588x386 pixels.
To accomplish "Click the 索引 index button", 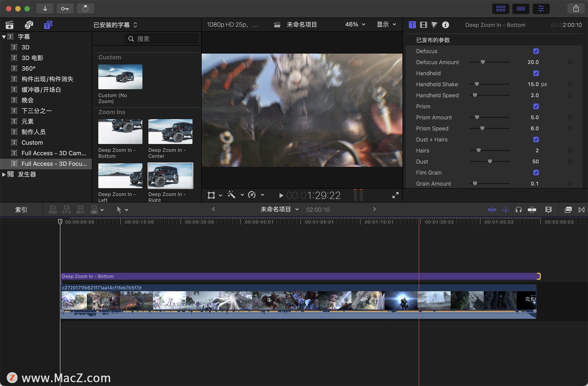I will (21, 210).
